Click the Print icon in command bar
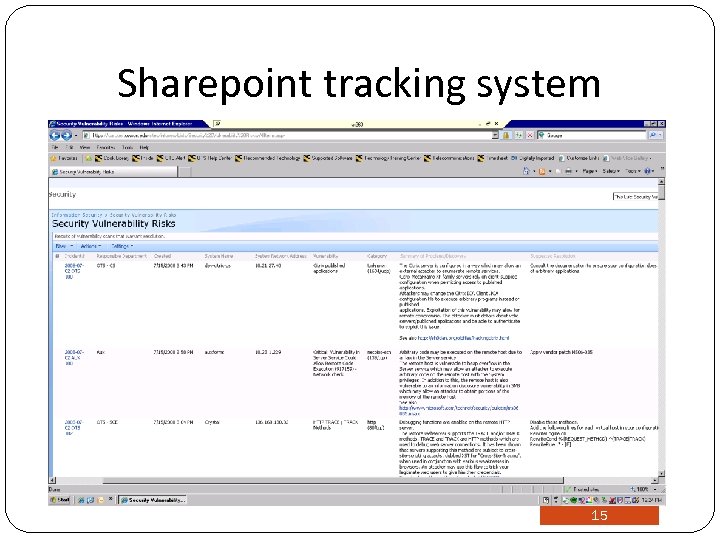 click(568, 171)
